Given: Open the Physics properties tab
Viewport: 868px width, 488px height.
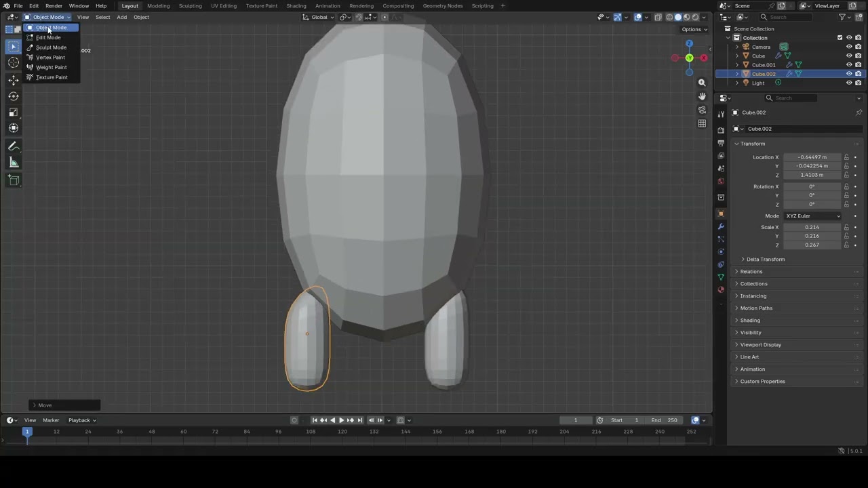Looking at the screenshot, I should (x=721, y=251).
